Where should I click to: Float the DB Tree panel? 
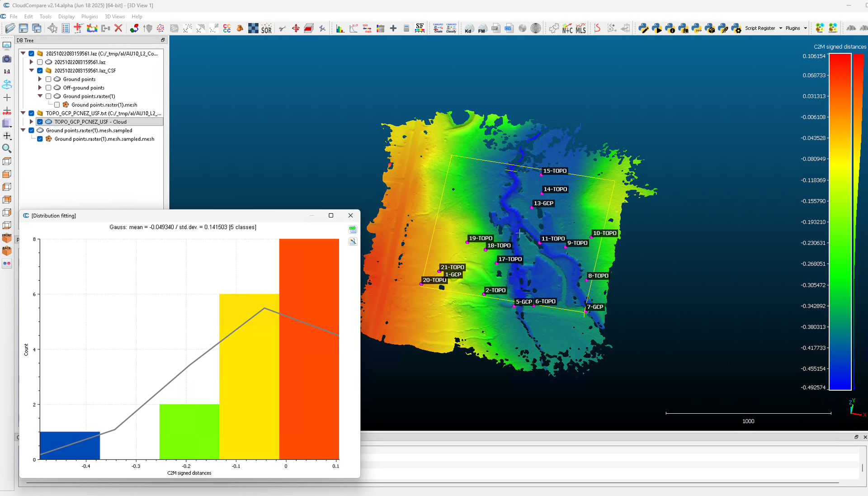163,40
